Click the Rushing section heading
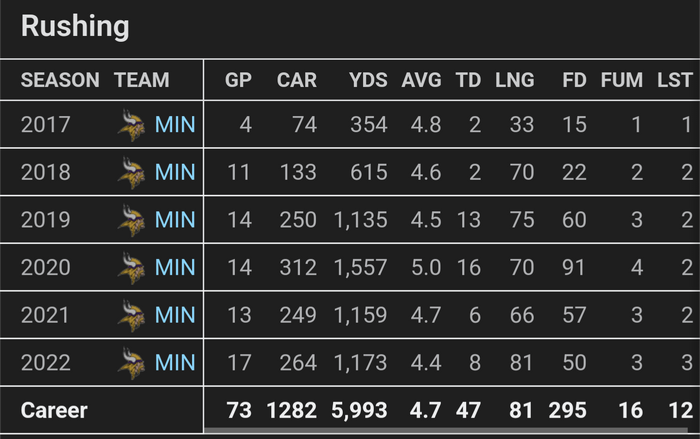Viewport: 700px width, 439px height. (75, 27)
